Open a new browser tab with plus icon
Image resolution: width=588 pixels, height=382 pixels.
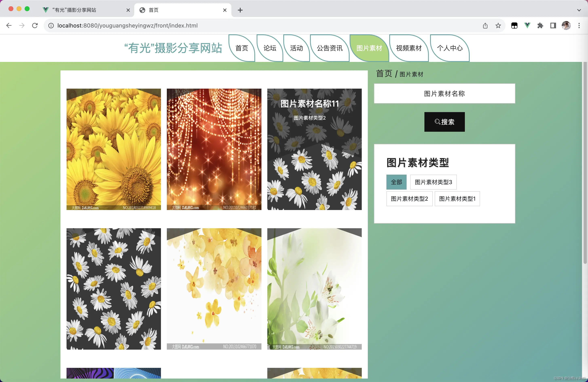240,10
